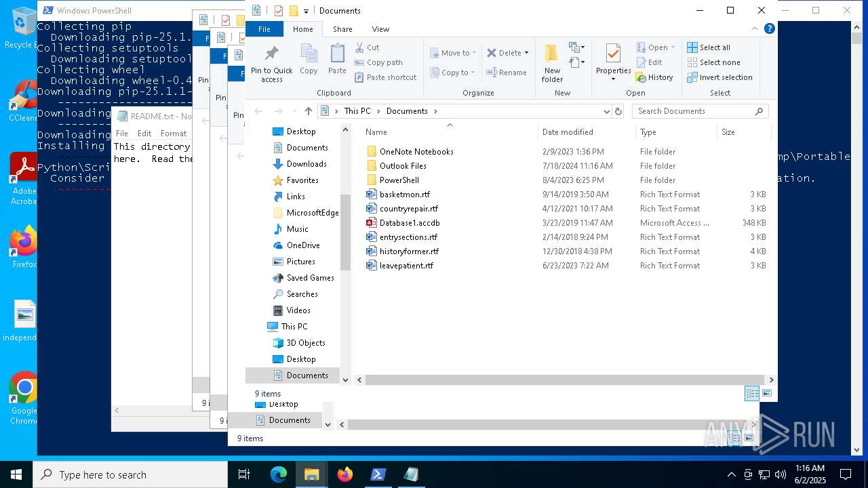Sort by the Type column header

(x=675, y=132)
